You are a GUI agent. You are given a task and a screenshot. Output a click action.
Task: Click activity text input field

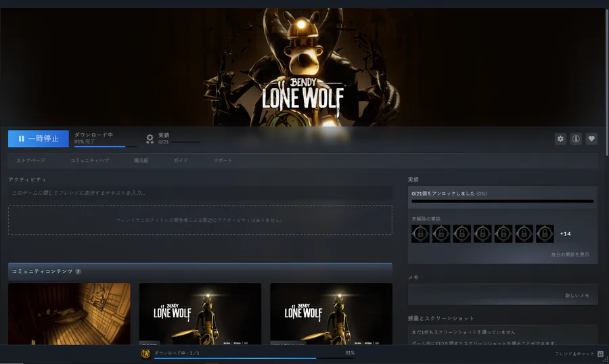[200, 193]
